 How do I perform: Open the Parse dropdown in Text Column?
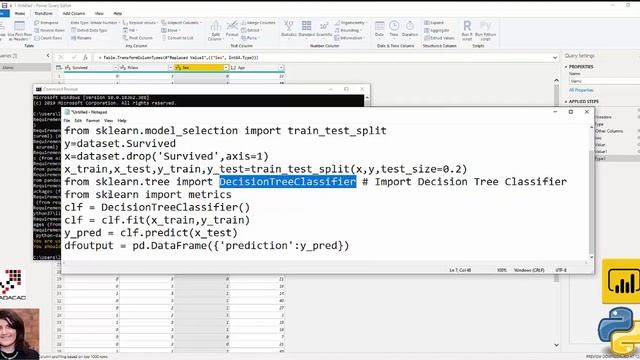(x=250, y=38)
